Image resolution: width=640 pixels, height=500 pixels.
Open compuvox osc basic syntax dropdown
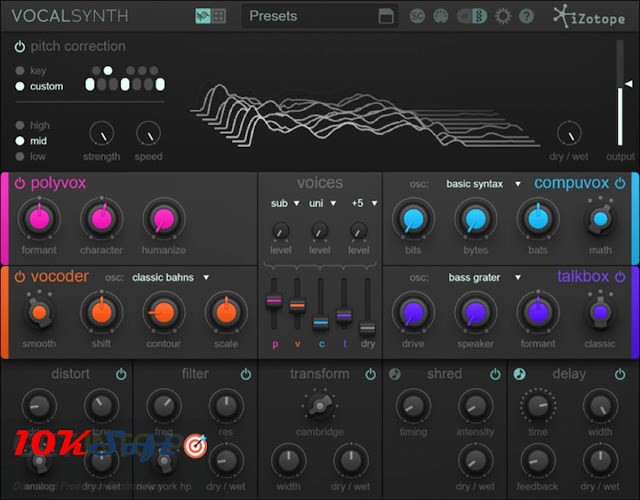[483, 184]
